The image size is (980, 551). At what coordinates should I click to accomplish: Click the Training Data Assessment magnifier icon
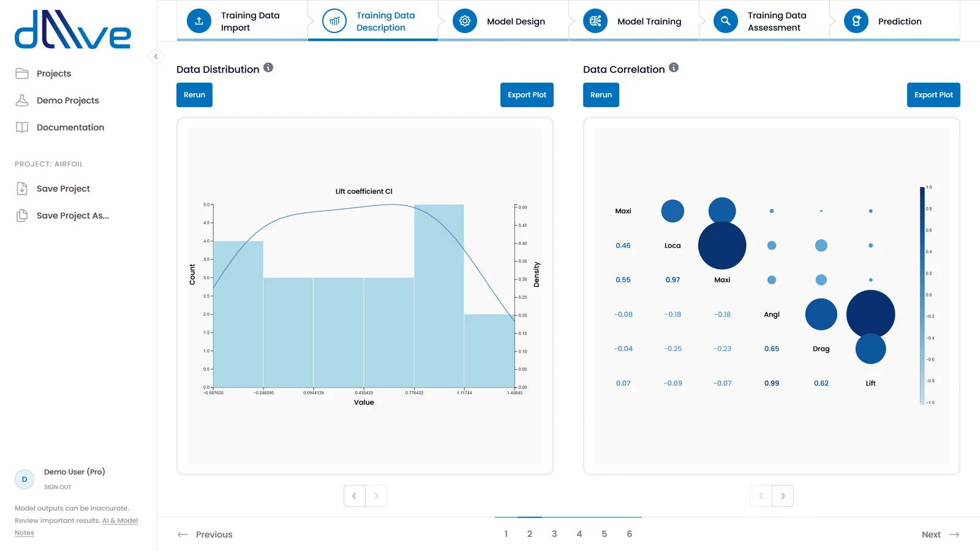(x=726, y=21)
